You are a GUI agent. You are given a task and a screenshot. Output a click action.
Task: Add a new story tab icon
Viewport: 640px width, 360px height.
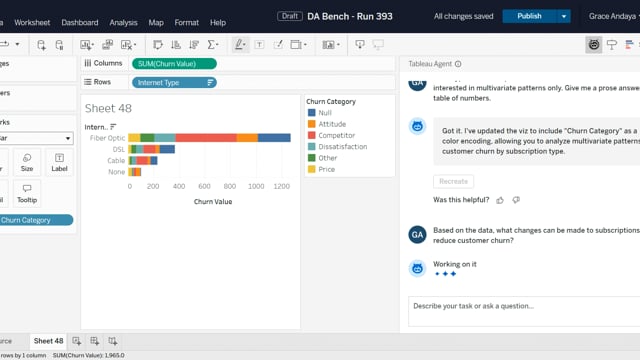113,341
